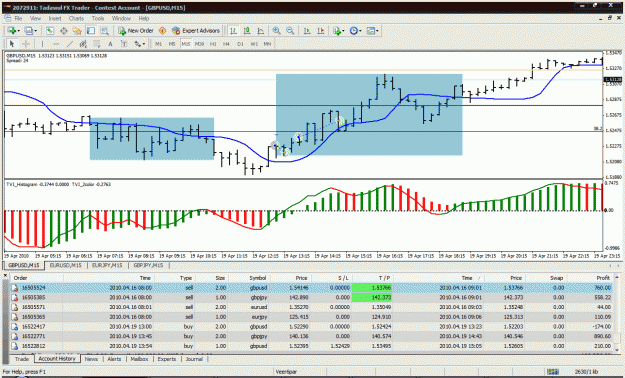Screen dimensions: 625x378
Task: Select the Text Label tool
Action: (124, 44)
